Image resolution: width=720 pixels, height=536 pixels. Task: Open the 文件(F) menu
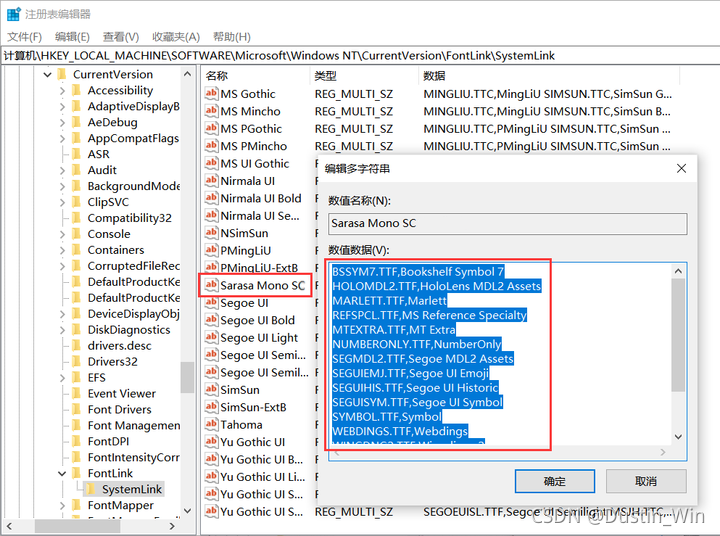pos(24,37)
